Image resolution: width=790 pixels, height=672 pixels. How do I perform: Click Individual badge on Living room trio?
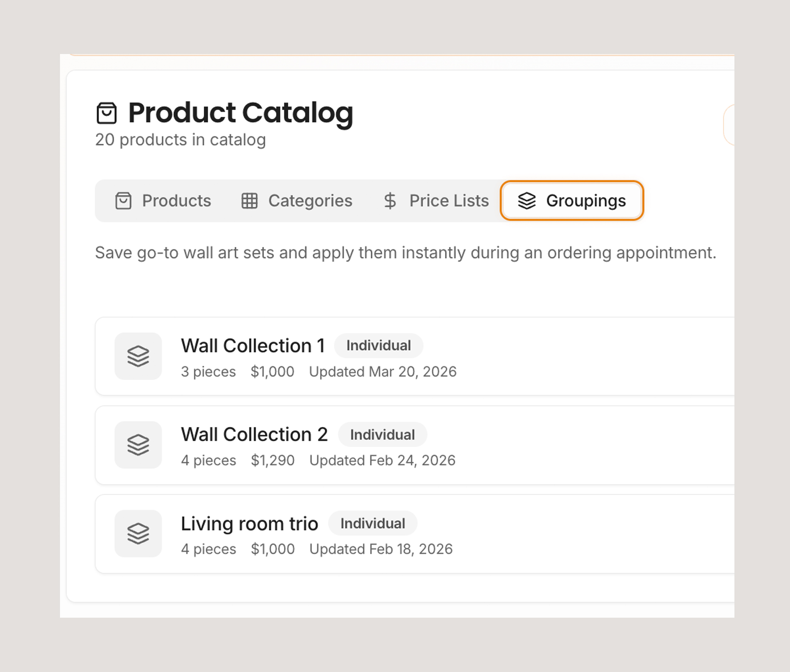point(373,524)
